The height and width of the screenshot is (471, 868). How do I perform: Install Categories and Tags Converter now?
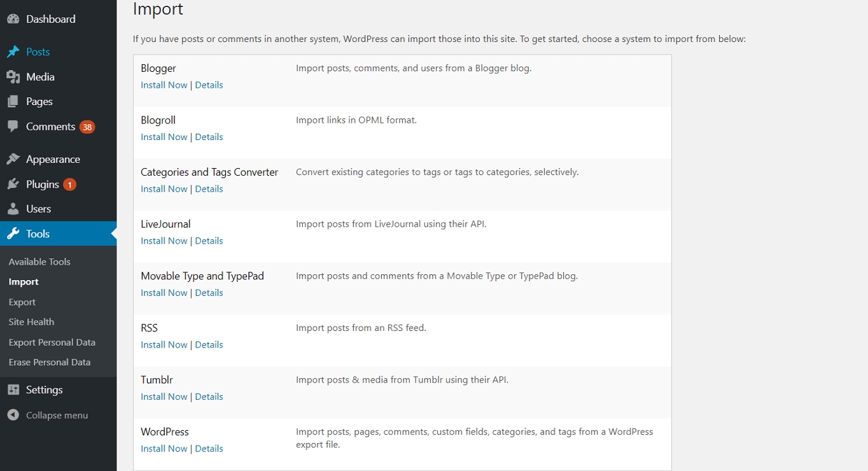(164, 189)
